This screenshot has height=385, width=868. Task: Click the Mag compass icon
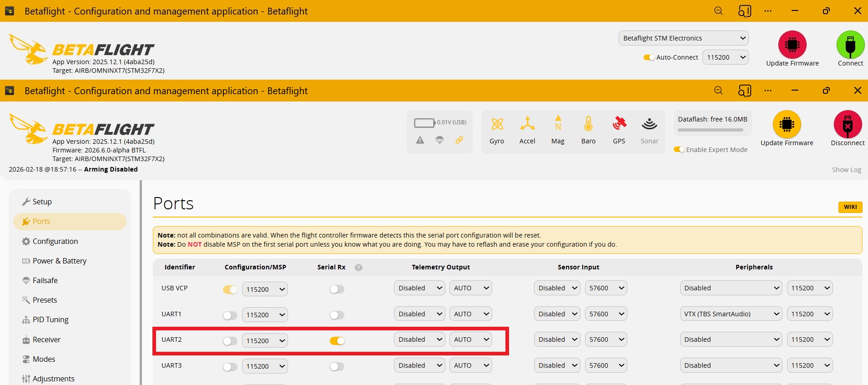tap(558, 124)
